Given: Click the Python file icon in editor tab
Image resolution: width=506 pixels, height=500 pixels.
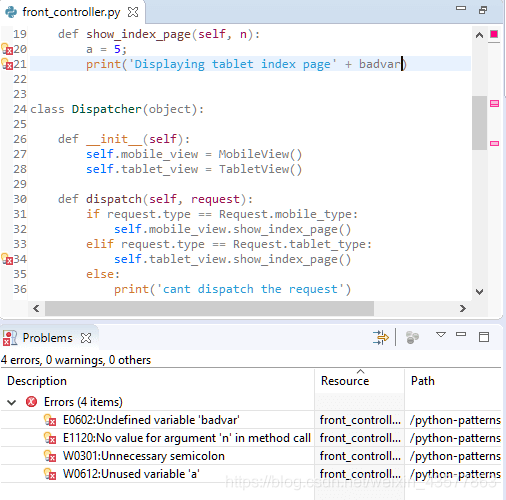Looking at the screenshot, I should point(11,12).
